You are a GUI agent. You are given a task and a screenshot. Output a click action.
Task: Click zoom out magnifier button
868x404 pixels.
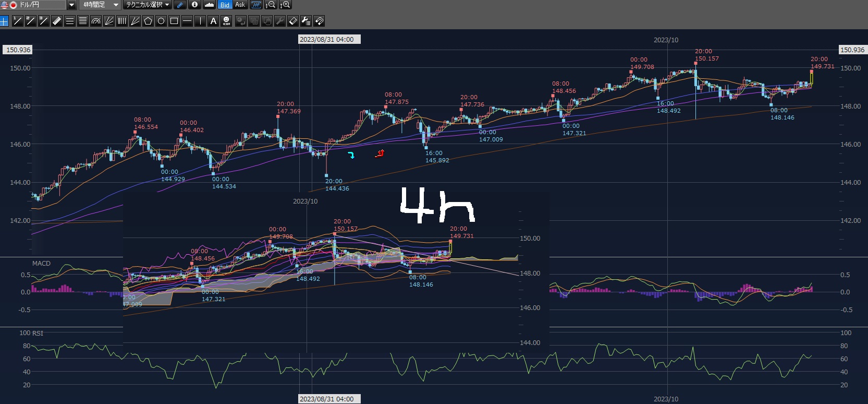[x=271, y=5]
